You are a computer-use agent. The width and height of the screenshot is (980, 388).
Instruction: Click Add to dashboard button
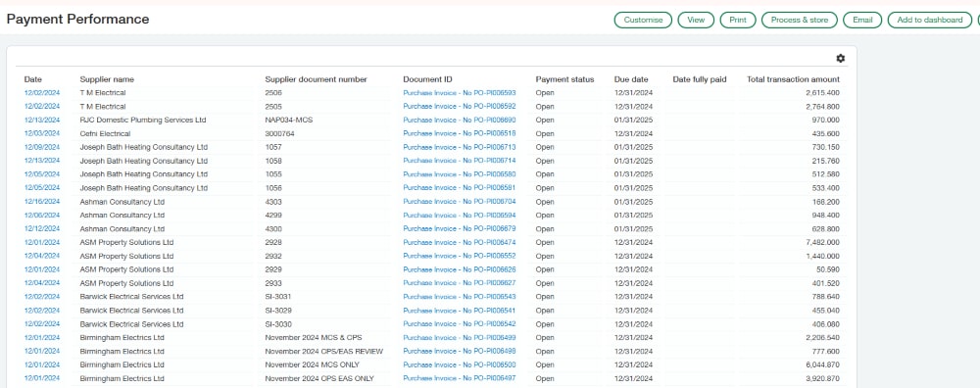[929, 20]
